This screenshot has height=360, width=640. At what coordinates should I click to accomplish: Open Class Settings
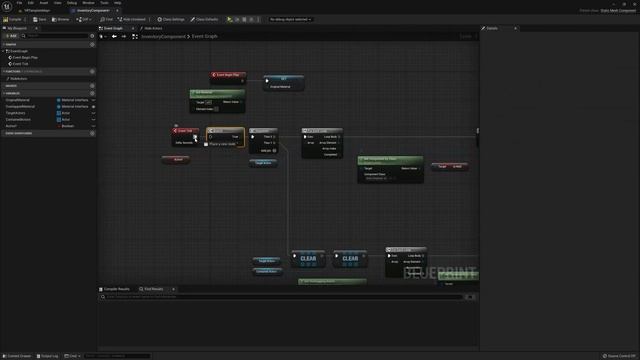coord(171,19)
